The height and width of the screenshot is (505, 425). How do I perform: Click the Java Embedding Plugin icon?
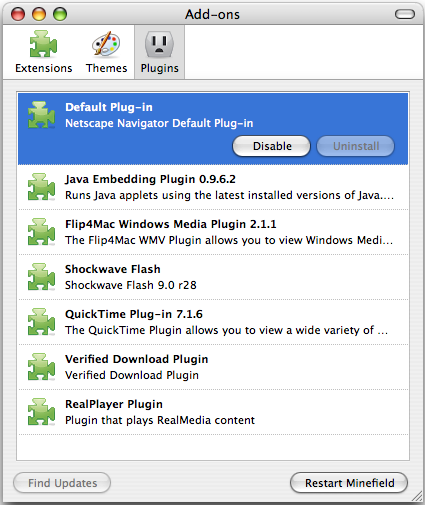(41, 187)
